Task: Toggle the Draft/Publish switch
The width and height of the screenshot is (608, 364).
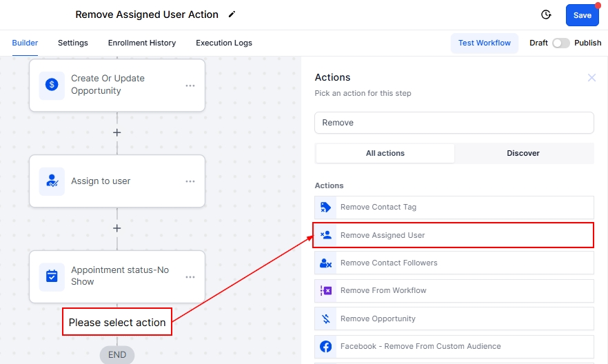Action: tap(561, 43)
